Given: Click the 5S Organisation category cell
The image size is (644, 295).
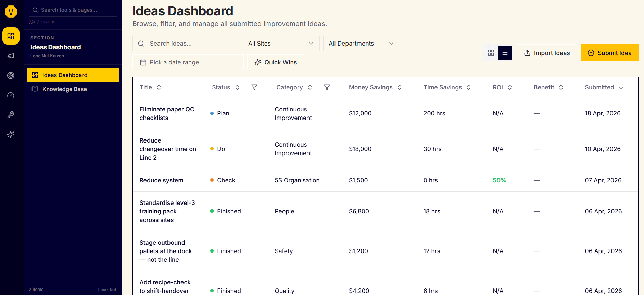Looking at the screenshot, I should click(x=297, y=180).
